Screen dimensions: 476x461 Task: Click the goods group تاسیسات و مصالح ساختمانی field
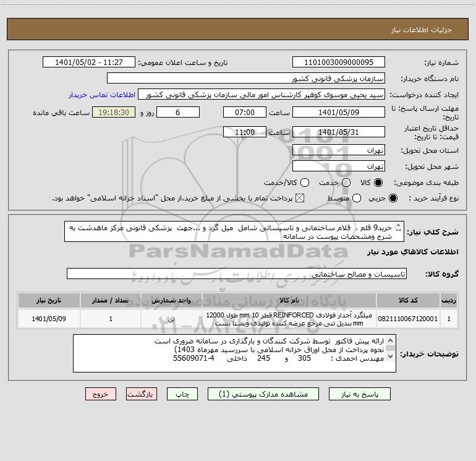[237, 274]
